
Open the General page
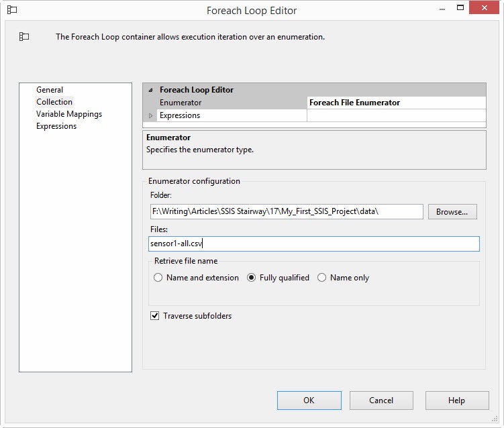[x=50, y=90]
